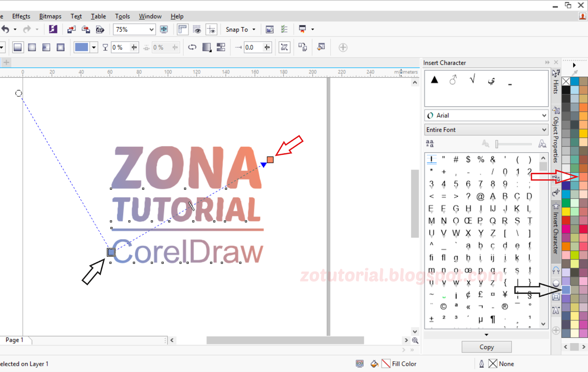This screenshot has height=372, width=588.
Task: Click the Redo arrow icon
Action: coord(27,29)
